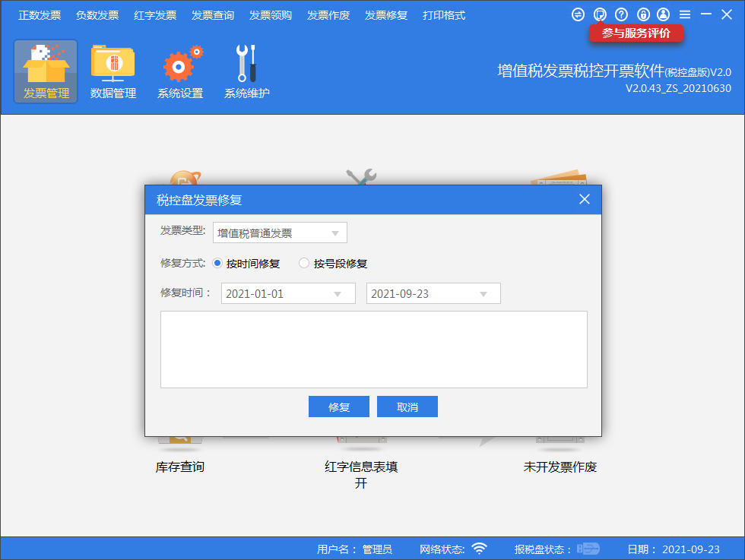Screen dimensions: 745x560
Task: Click the 取消 button
Action: click(x=407, y=407)
